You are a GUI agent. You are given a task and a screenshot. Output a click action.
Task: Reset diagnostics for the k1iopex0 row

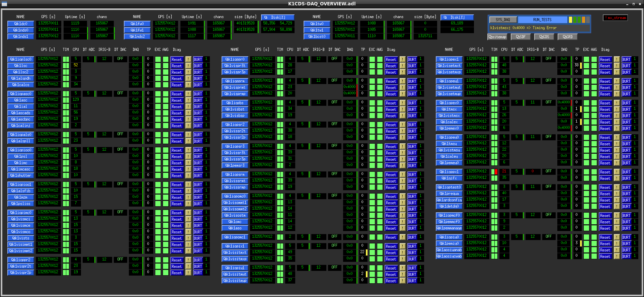(x=605, y=103)
